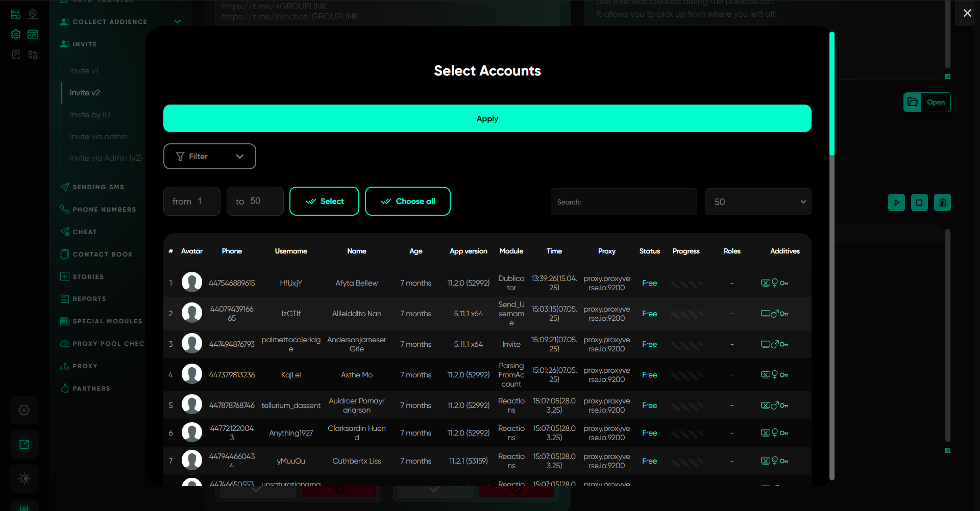
Task: Open the settings gear in bottom sidebar
Action: point(24,410)
